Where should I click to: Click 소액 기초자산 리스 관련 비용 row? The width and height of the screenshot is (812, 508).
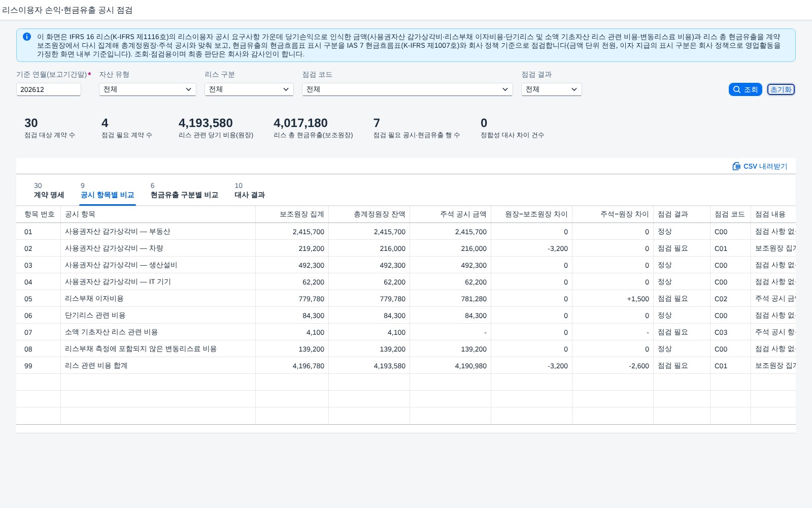pyautogui.click(x=406, y=332)
